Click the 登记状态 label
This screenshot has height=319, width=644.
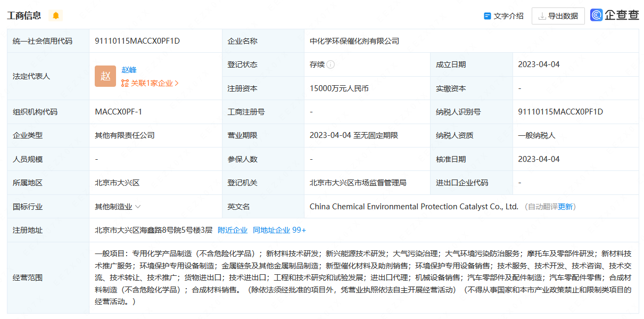(x=242, y=64)
